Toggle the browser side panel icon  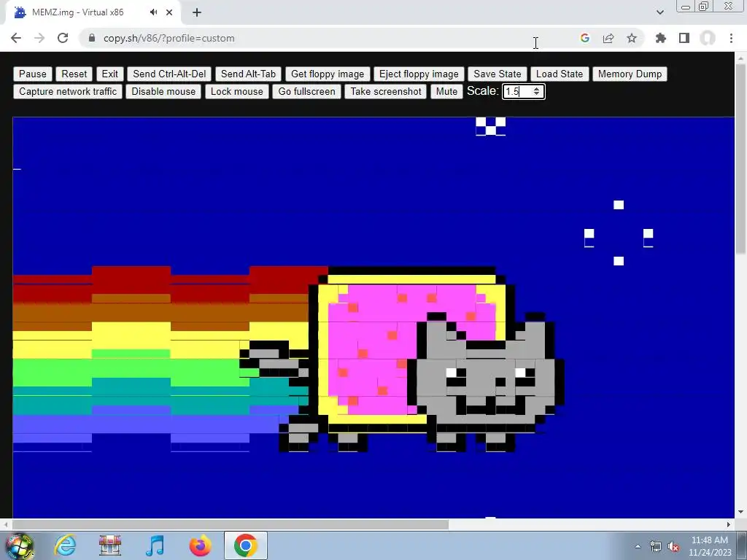(x=684, y=38)
